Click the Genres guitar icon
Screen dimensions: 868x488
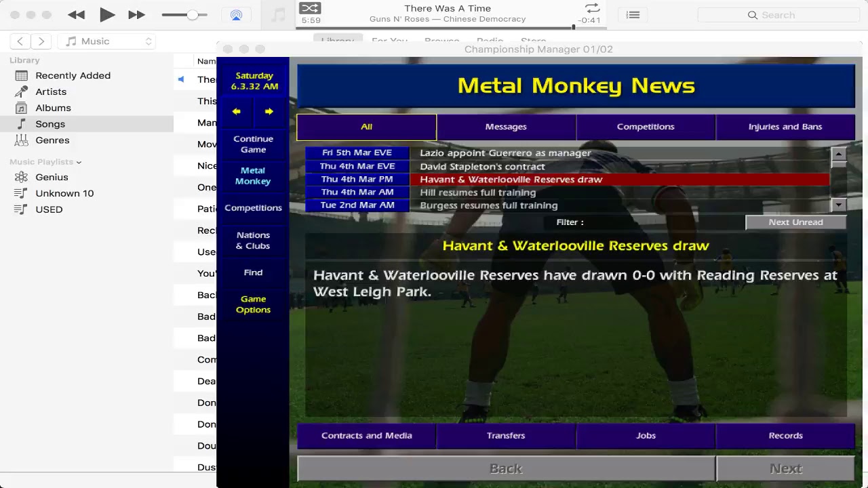pos(22,140)
